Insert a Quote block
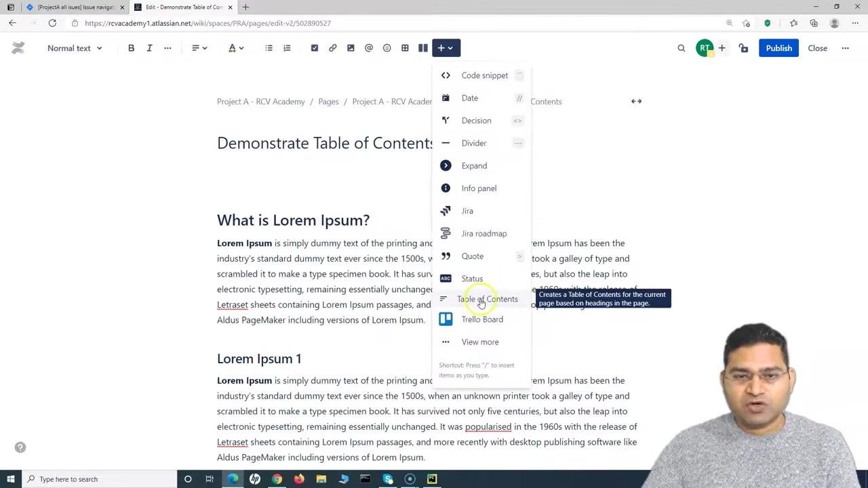Image resolution: width=868 pixels, height=488 pixels. click(481, 256)
